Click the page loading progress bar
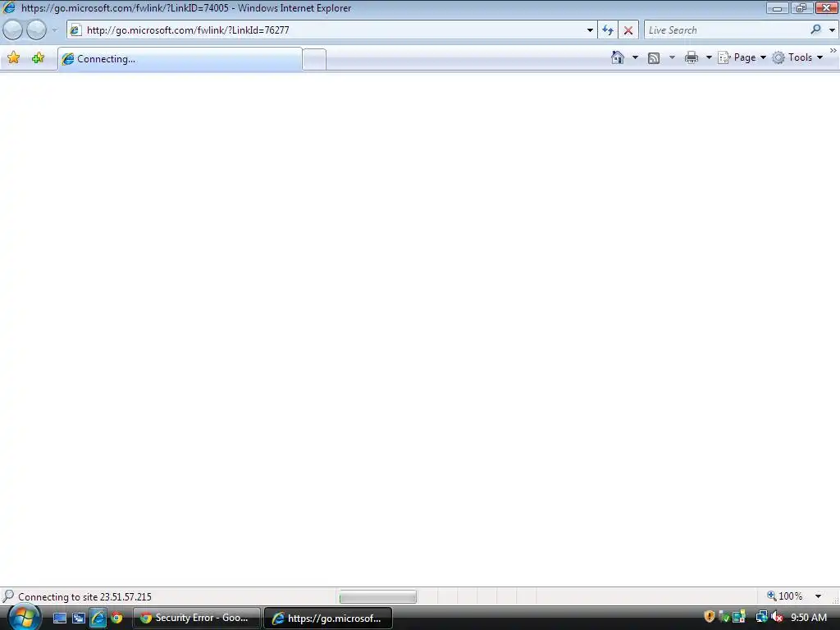 377,597
